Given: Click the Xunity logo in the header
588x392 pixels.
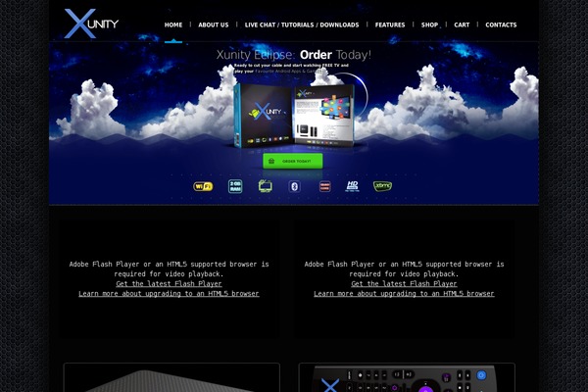Looking at the screenshot, I should [x=91, y=24].
